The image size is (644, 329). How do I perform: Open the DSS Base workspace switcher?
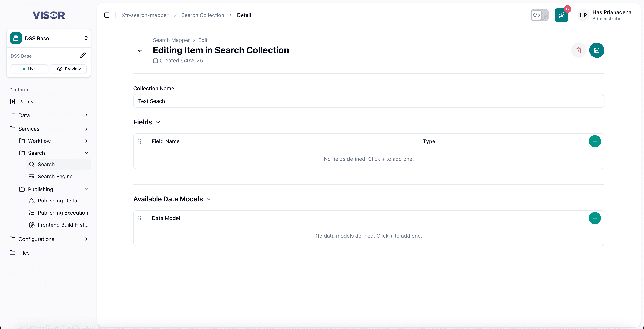point(49,38)
